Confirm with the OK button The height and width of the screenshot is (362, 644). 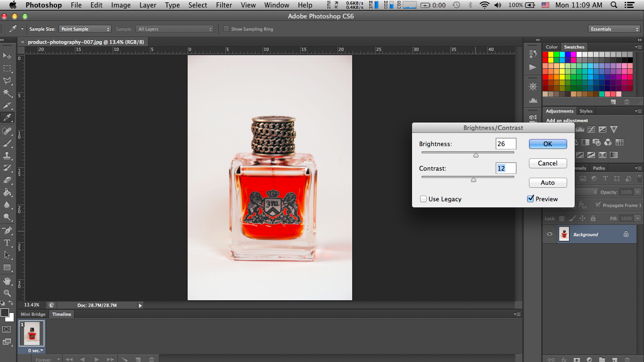coord(548,144)
